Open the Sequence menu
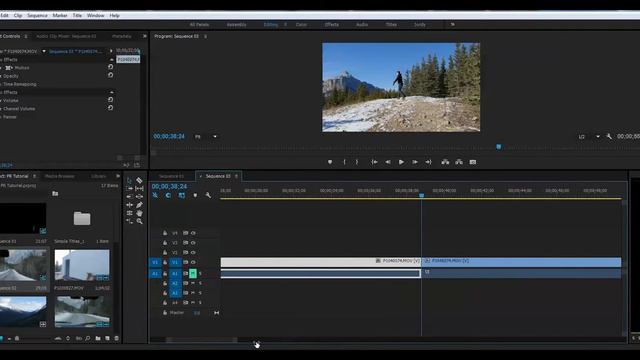Screen dimensions: 640x360 tap(37, 16)
